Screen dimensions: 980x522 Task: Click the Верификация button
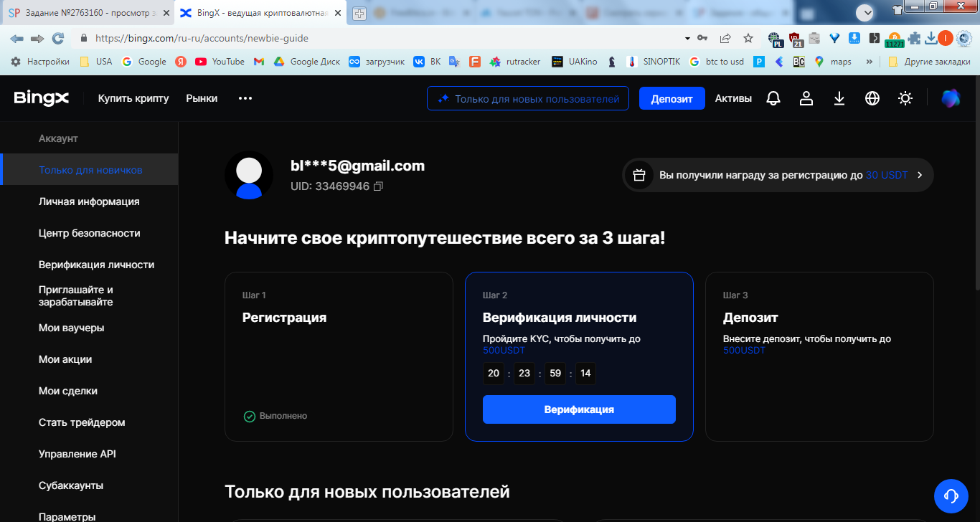[579, 409]
